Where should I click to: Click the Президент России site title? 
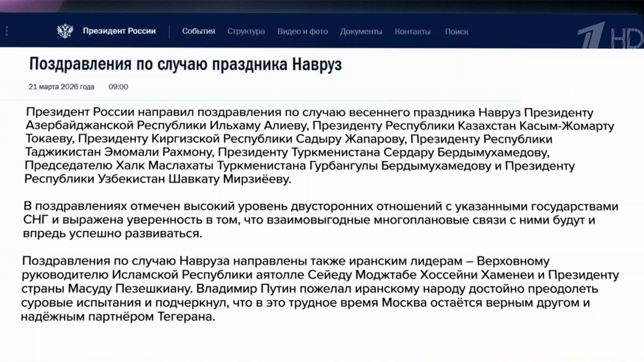click(118, 31)
